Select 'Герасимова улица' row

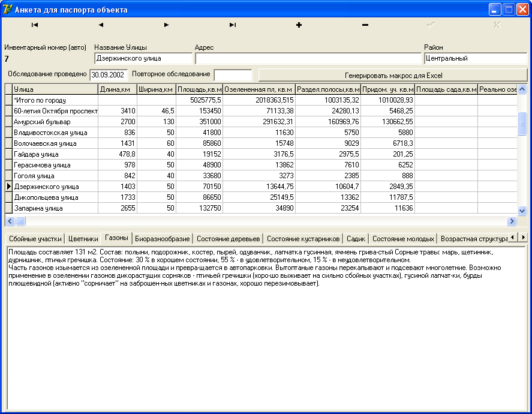click(262, 165)
